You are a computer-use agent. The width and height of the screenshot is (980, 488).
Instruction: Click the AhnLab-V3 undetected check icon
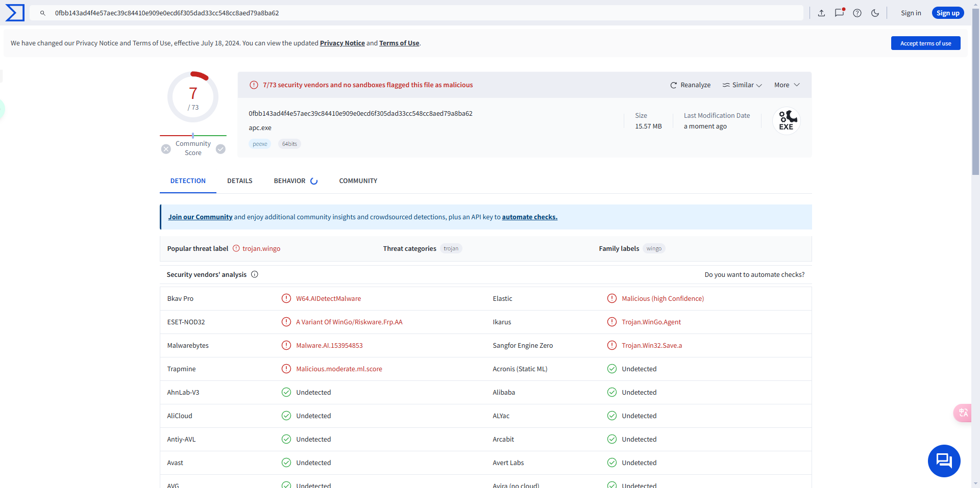pyautogui.click(x=286, y=392)
